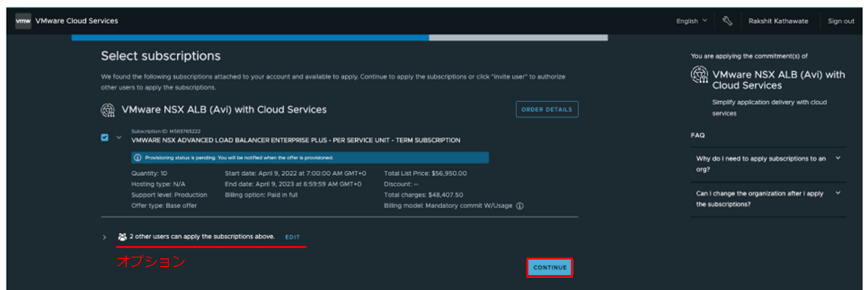Uncheck the subscription M569765222 checkbox
868x290 pixels.
click(x=105, y=138)
